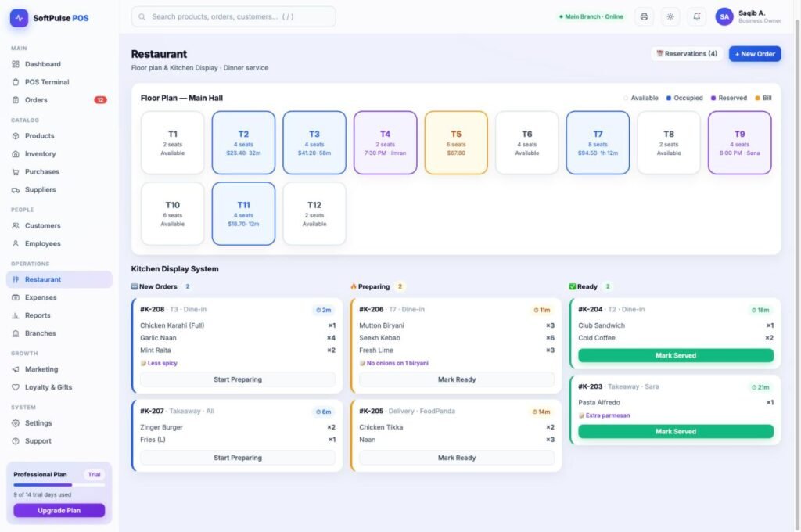Screen dimensions: 801x532
Task: Click the Marketing megaphone icon
Action: point(16,369)
